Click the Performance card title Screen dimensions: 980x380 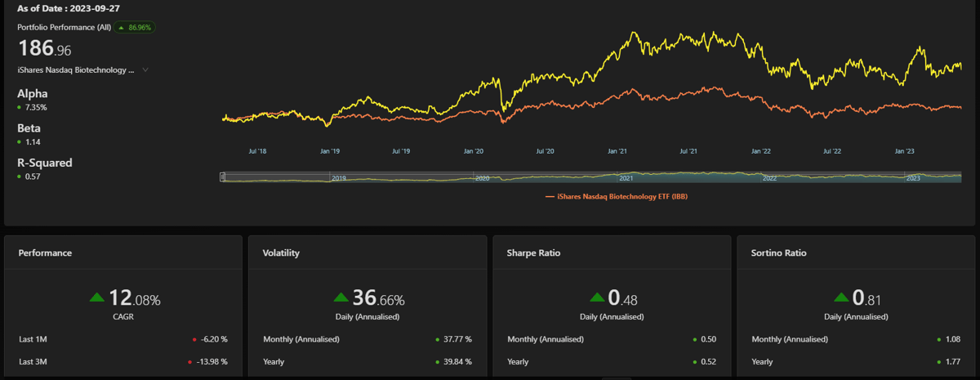click(45, 253)
